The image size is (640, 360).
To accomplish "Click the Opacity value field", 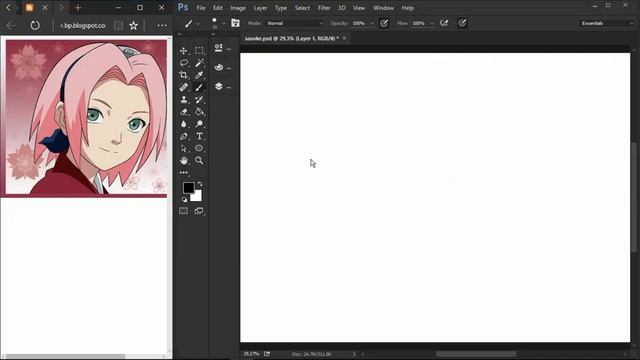I will [360, 23].
